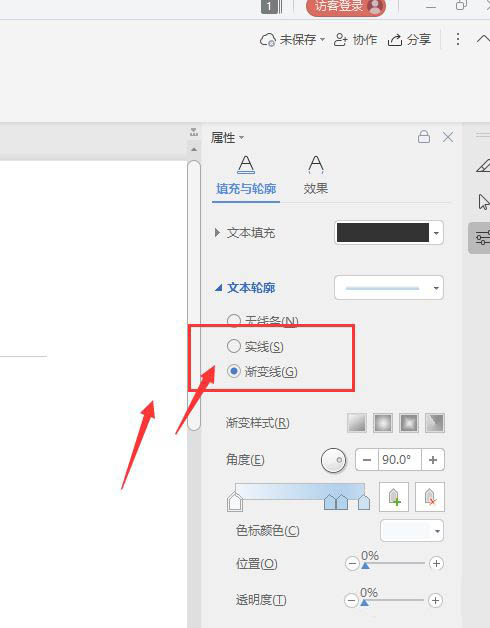Click the 位置 slider handle
Screen dimensions: 490x628
point(365,566)
